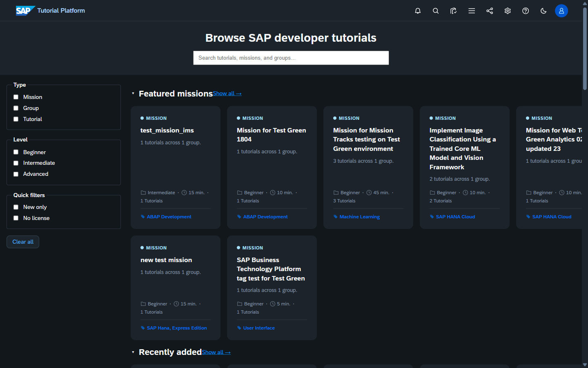Enable the Intermediate level filter
This screenshot has width=588, height=368.
(x=16, y=163)
